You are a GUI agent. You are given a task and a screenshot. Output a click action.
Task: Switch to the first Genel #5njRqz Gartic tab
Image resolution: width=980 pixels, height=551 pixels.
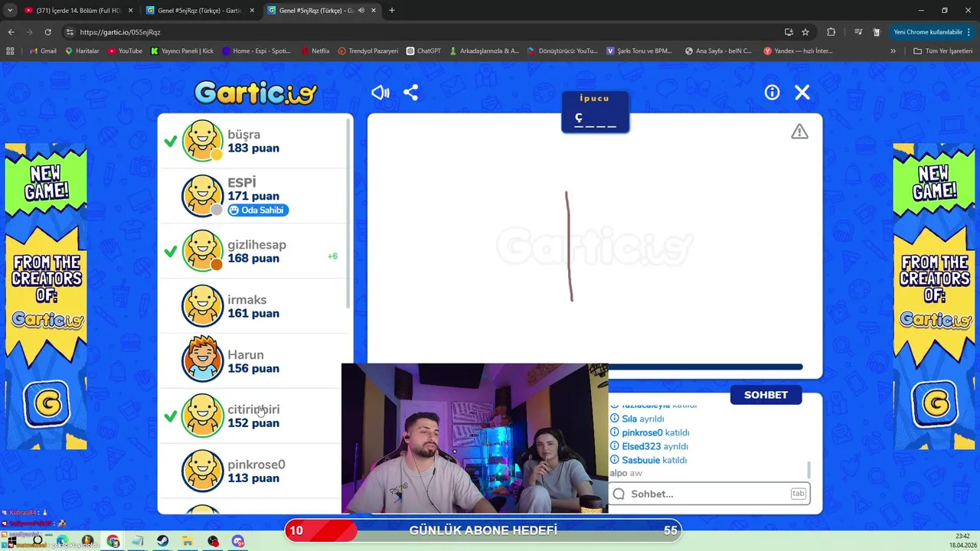coord(201,11)
